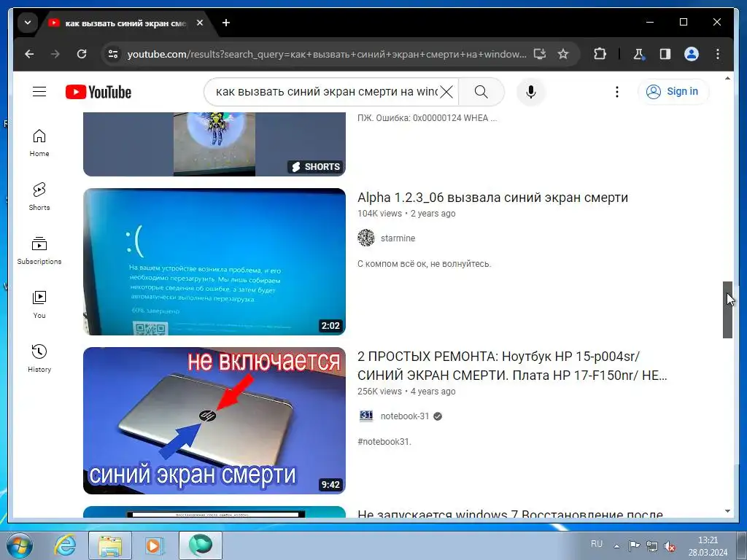747x560 pixels.
Task: Click the #notebook31 hashtag description
Action: click(384, 441)
